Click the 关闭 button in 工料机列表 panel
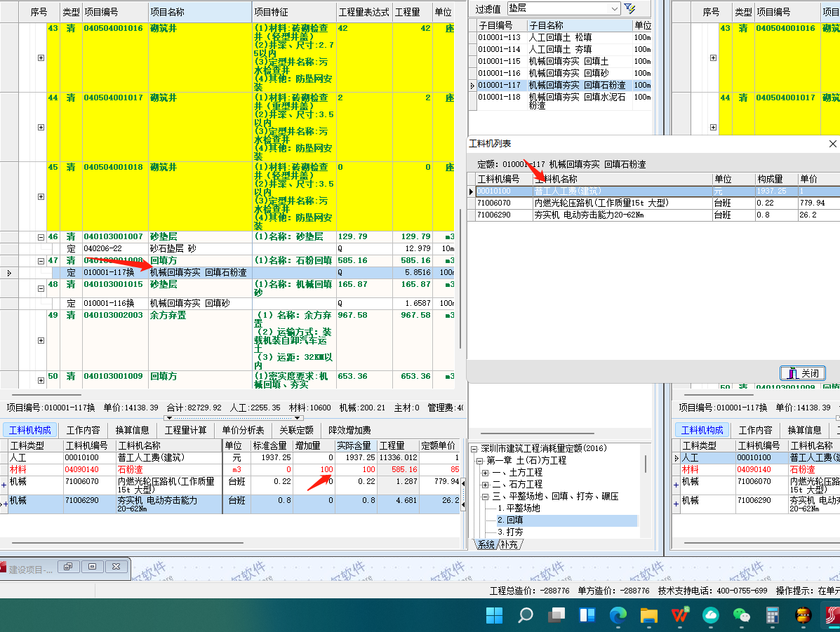The width and height of the screenshot is (840, 632). (803, 373)
